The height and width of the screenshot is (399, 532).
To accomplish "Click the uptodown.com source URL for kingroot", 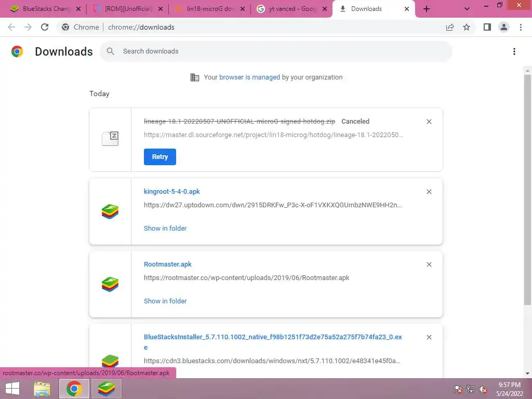I will click(272, 205).
